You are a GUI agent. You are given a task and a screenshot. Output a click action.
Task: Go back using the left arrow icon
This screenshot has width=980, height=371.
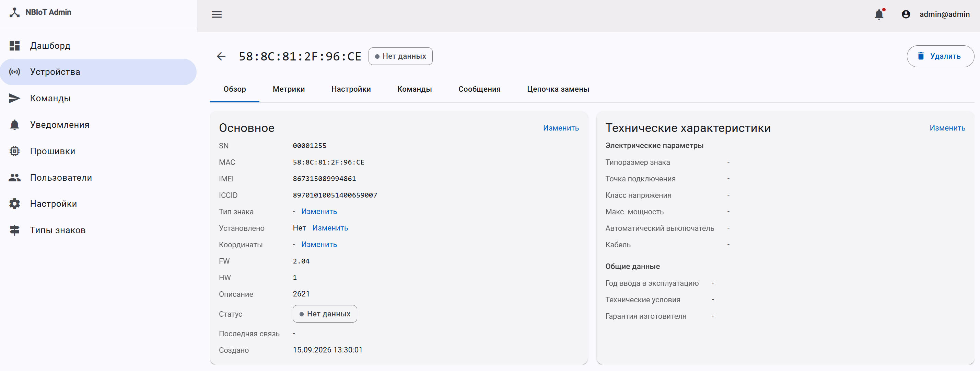[x=221, y=56]
